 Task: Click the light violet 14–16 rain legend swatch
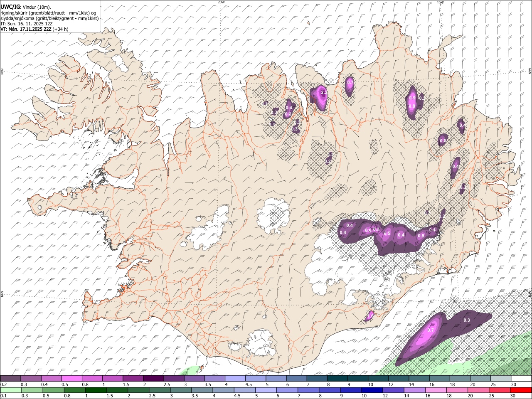tap(414, 390)
